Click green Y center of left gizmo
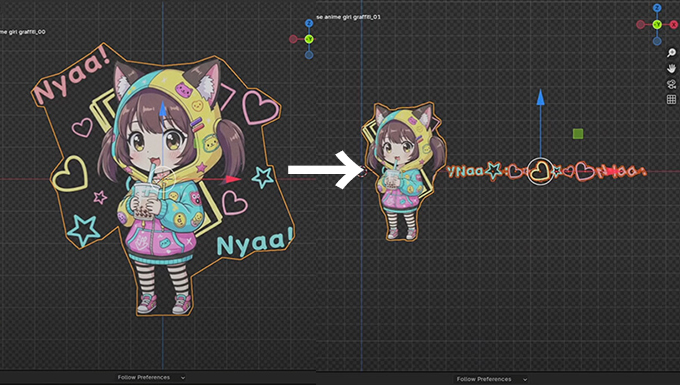Screen dimensions: 680x385 (309, 39)
